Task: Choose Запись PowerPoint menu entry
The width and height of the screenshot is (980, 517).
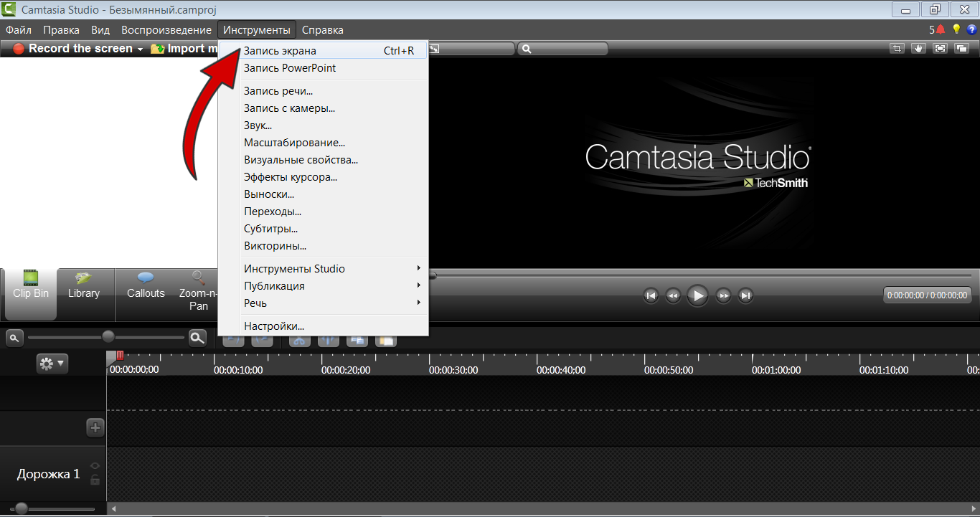Action: click(324, 68)
